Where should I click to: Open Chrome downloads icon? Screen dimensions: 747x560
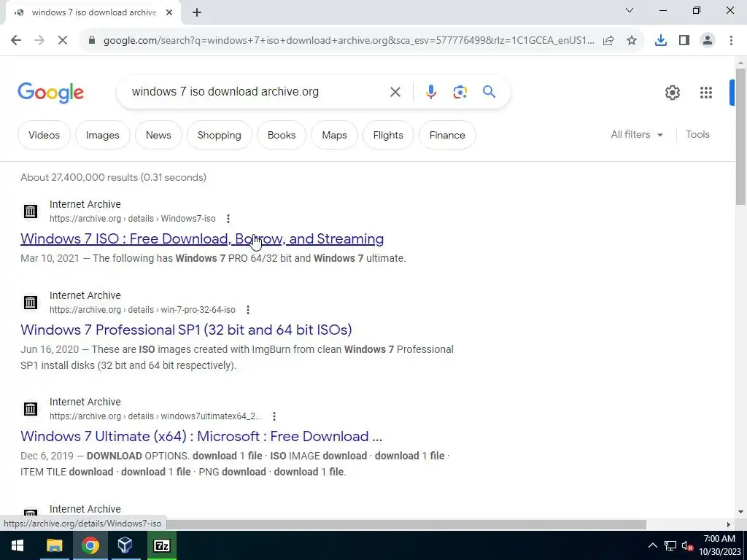pyautogui.click(x=661, y=41)
